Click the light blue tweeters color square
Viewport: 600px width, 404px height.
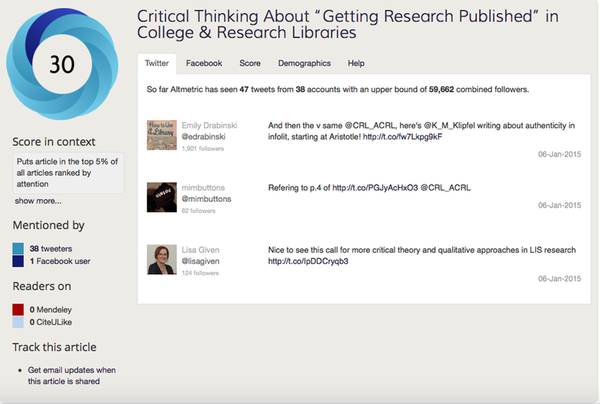click(x=19, y=248)
